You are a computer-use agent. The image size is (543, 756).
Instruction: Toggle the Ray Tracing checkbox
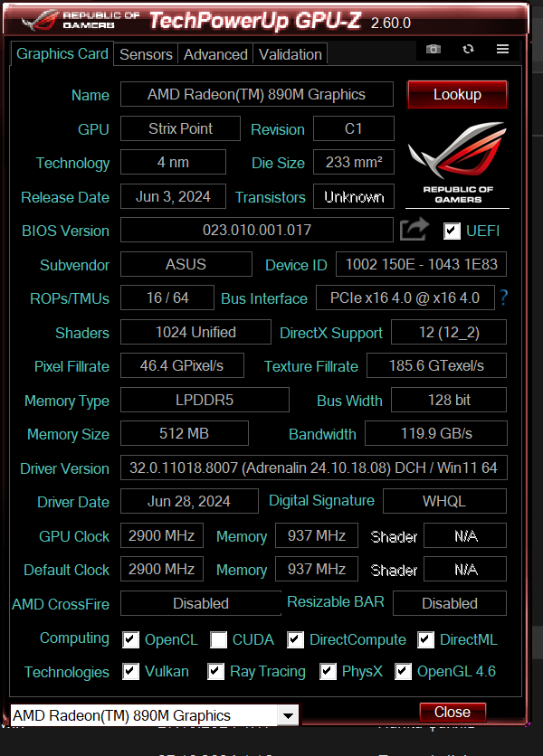(215, 671)
